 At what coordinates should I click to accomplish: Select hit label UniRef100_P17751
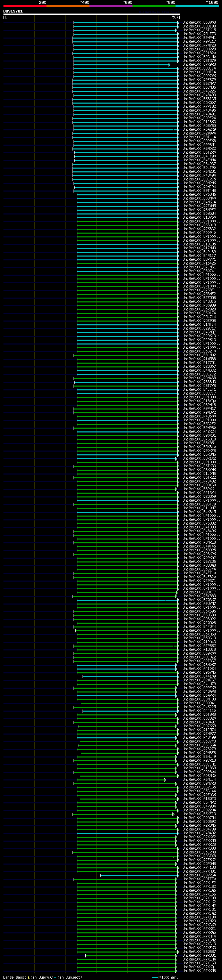coord(199,363)
